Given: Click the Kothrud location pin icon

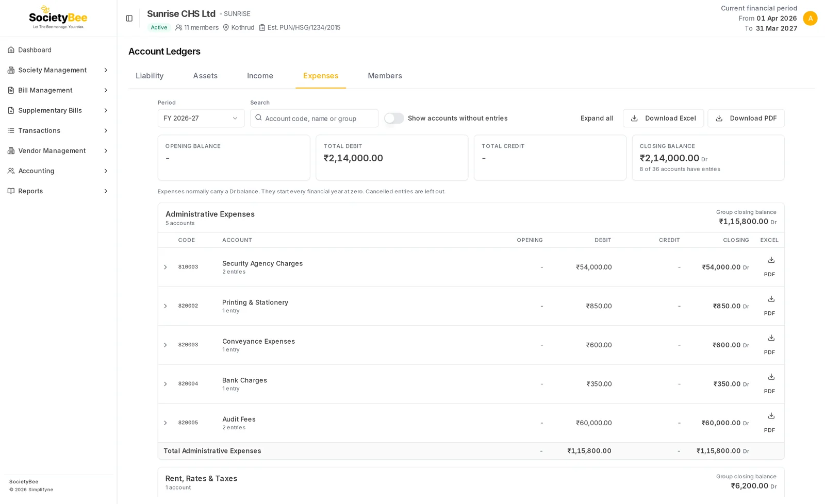Looking at the screenshot, I should coord(226,27).
